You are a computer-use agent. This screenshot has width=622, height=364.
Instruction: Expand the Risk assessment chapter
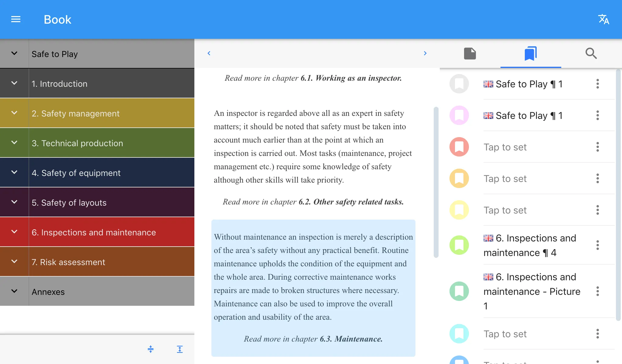14,261
